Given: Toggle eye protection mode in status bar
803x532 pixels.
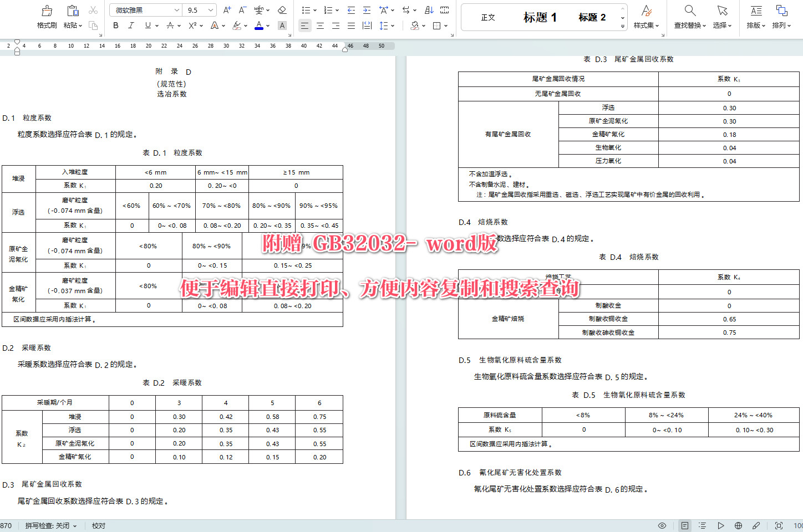Looking at the screenshot, I should [x=662, y=525].
